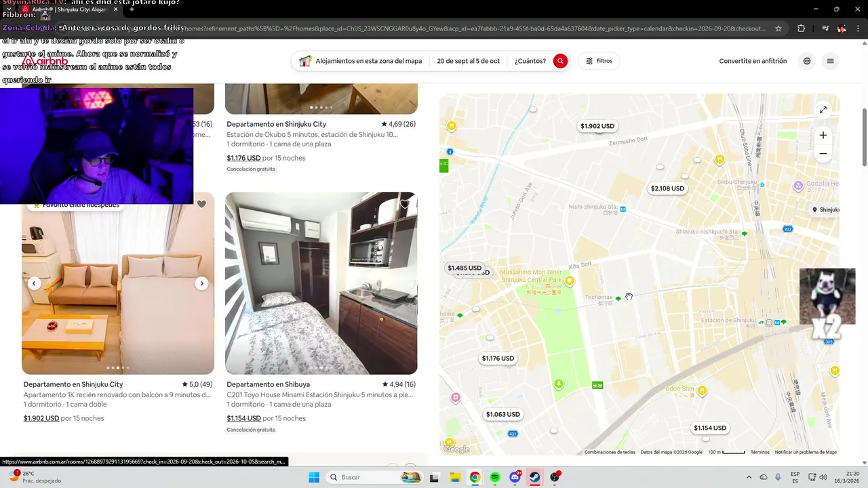The image size is (868, 488).
Task: Click Alojamientos en esta zona del mapa
Action: 368,61
